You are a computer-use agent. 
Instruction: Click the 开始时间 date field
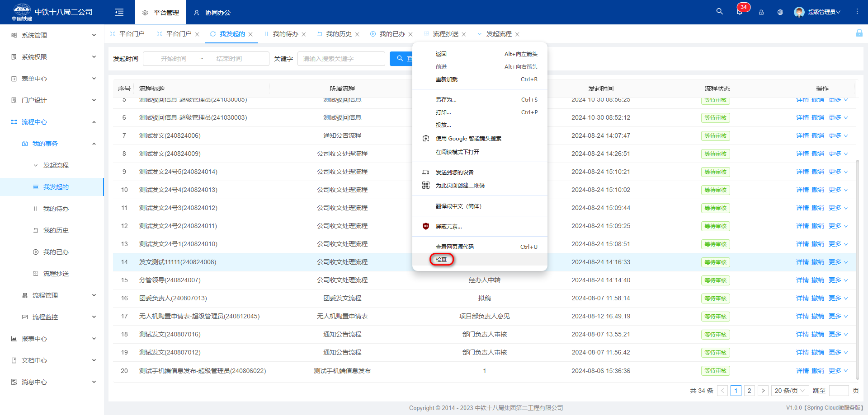click(x=174, y=59)
